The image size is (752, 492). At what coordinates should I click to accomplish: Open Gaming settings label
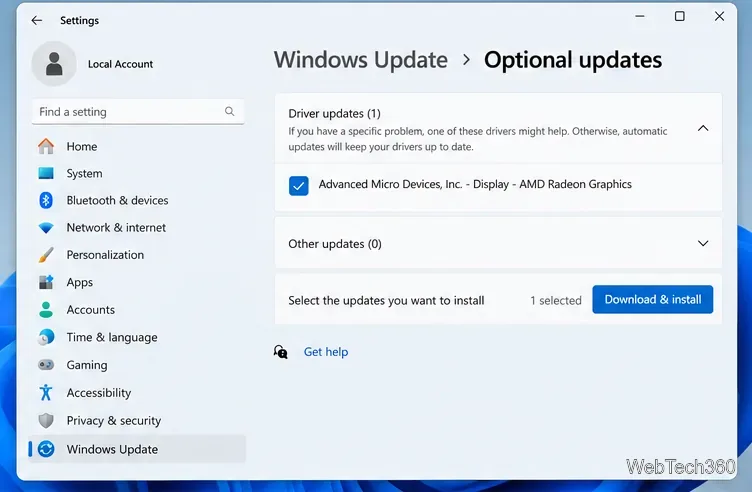pos(87,365)
